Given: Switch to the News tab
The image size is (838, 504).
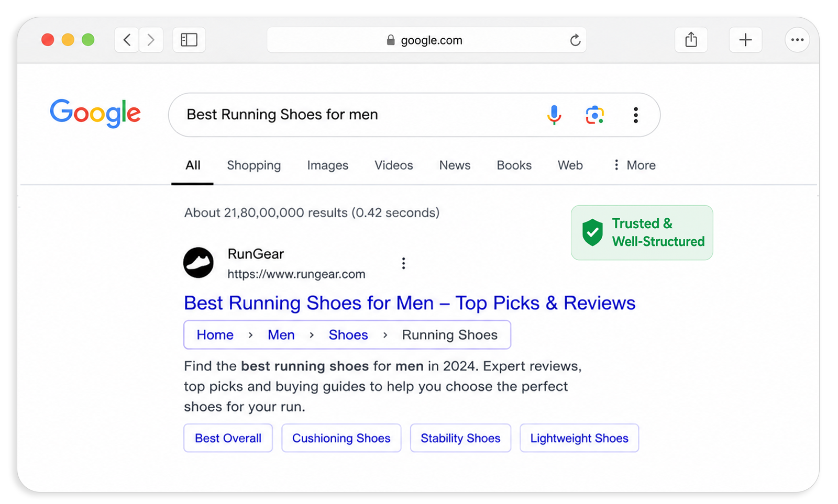Looking at the screenshot, I should [455, 165].
